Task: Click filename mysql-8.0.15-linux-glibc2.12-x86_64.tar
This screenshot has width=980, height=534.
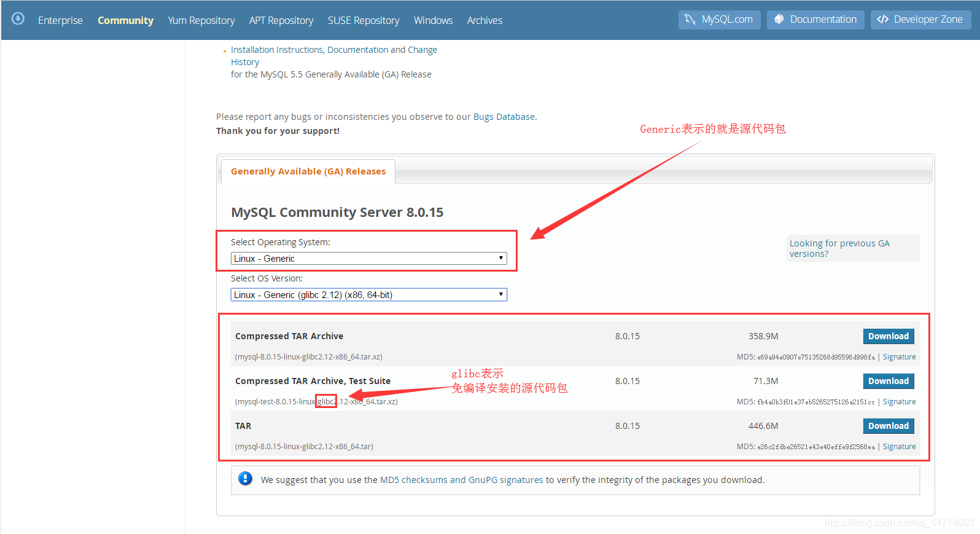Action: (304, 447)
